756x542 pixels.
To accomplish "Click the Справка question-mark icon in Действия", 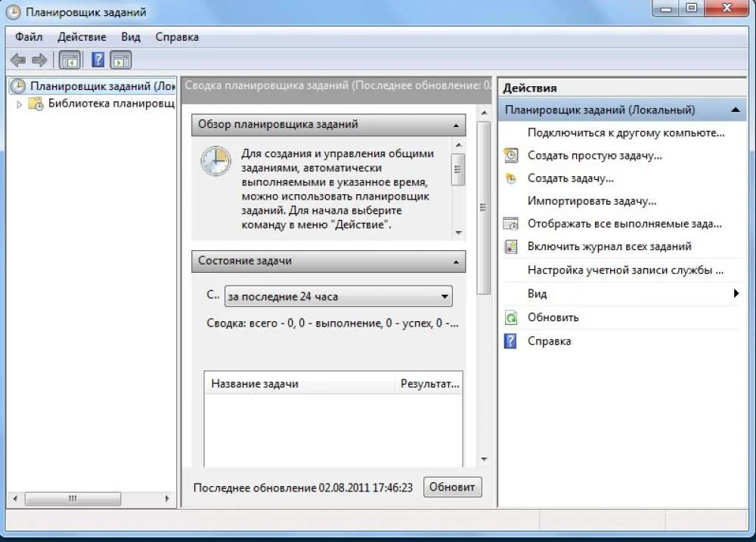I will pyautogui.click(x=510, y=341).
